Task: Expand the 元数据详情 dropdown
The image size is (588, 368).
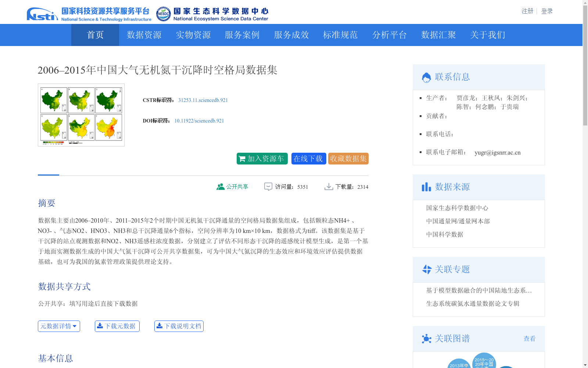Action: pos(59,326)
